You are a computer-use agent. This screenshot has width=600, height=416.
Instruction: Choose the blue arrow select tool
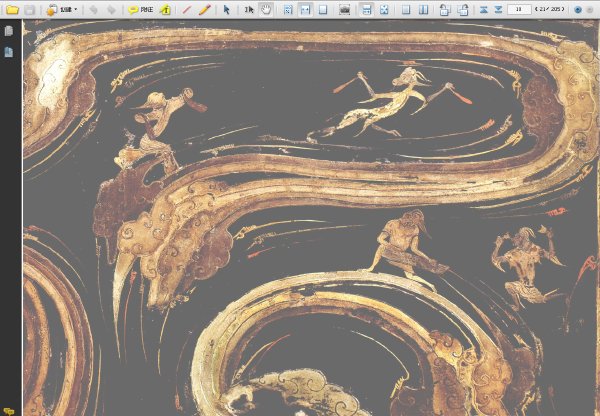pos(227,10)
